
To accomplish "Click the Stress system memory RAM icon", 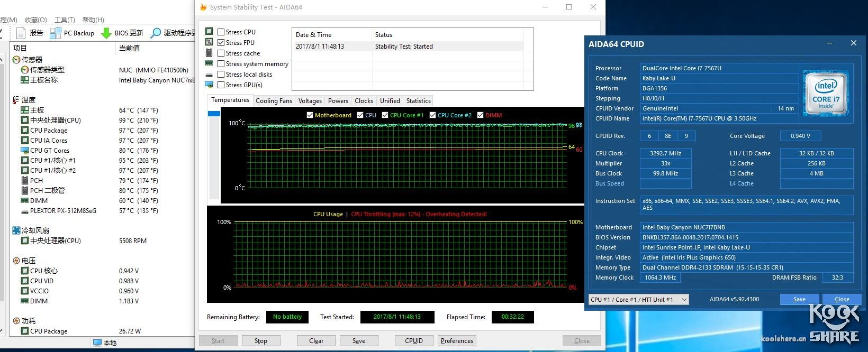I will pyautogui.click(x=209, y=63).
